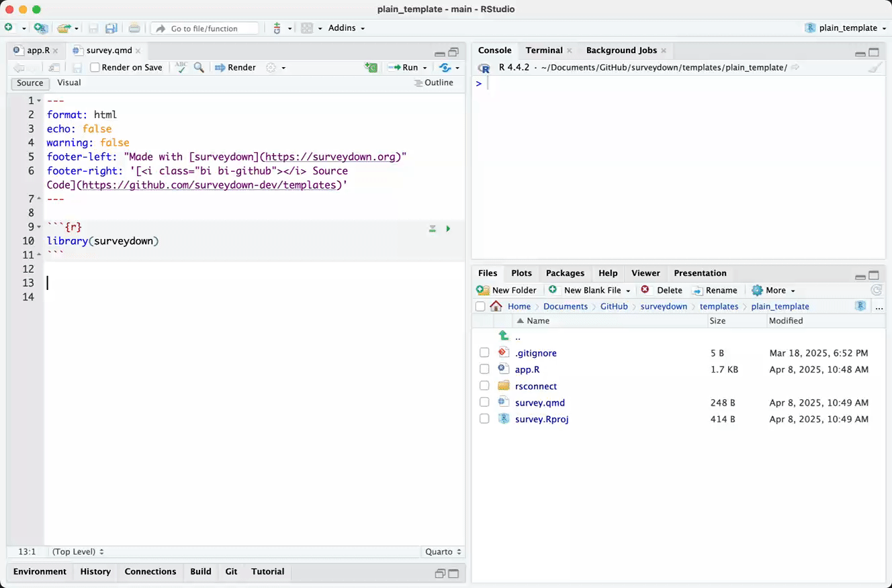Click the Print document icon in main toolbar
The image size is (892, 588).
(134, 28)
